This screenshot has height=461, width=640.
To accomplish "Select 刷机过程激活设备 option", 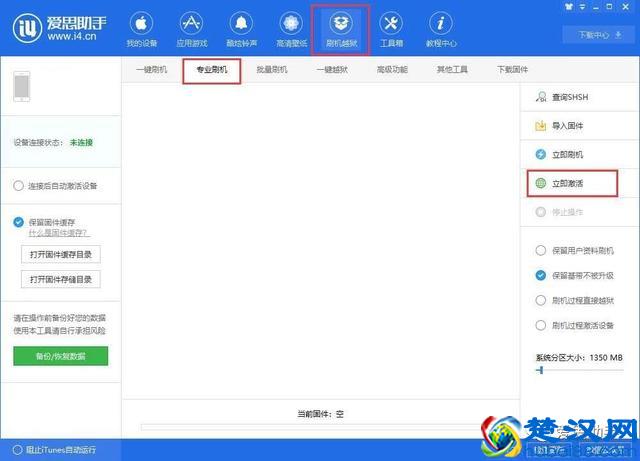I will 574,325.
